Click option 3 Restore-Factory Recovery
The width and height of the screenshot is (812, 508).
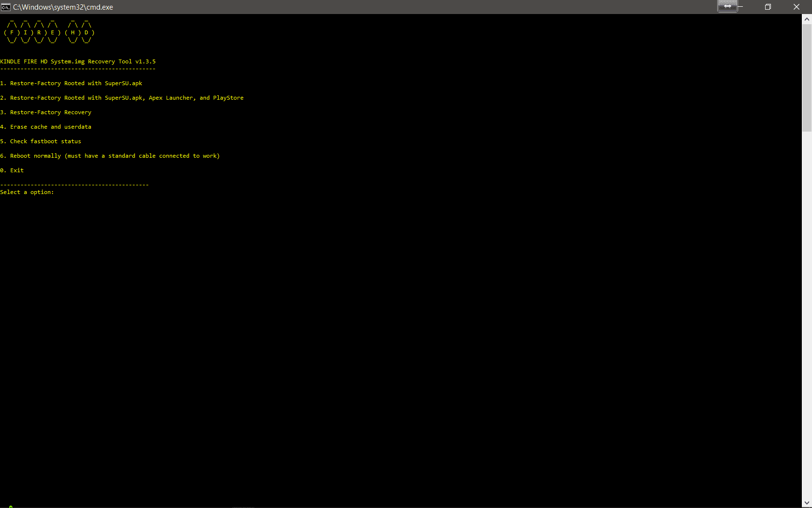click(x=46, y=112)
